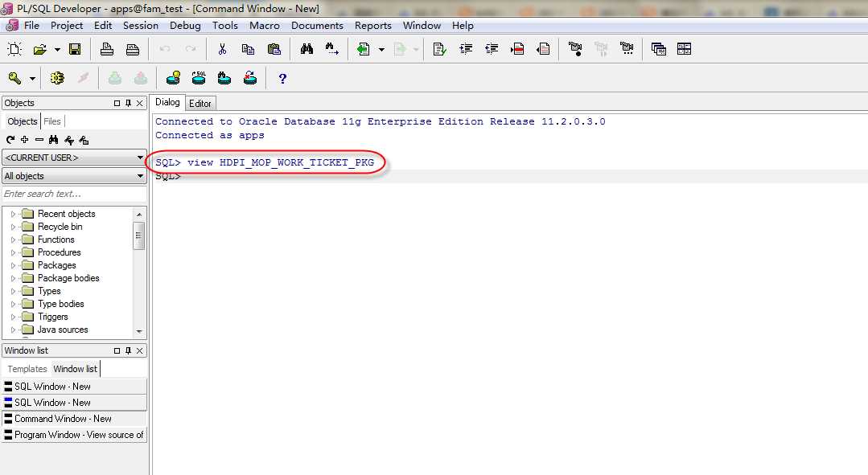Open the dropdown arrow beside Open file
Image resolution: width=868 pixels, height=475 pixels.
click(x=57, y=50)
